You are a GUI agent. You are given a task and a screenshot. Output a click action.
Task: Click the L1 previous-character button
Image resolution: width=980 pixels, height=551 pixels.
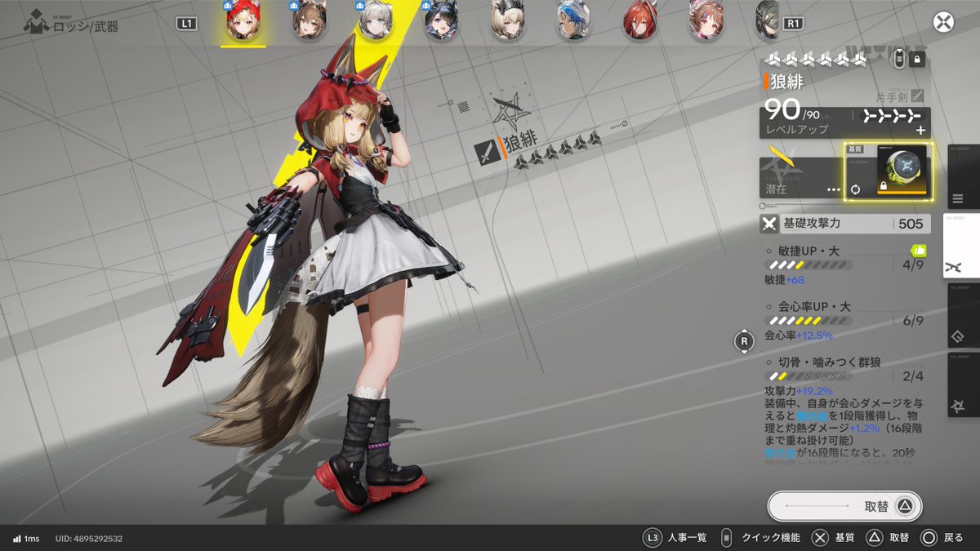click(x=187, y=24)
